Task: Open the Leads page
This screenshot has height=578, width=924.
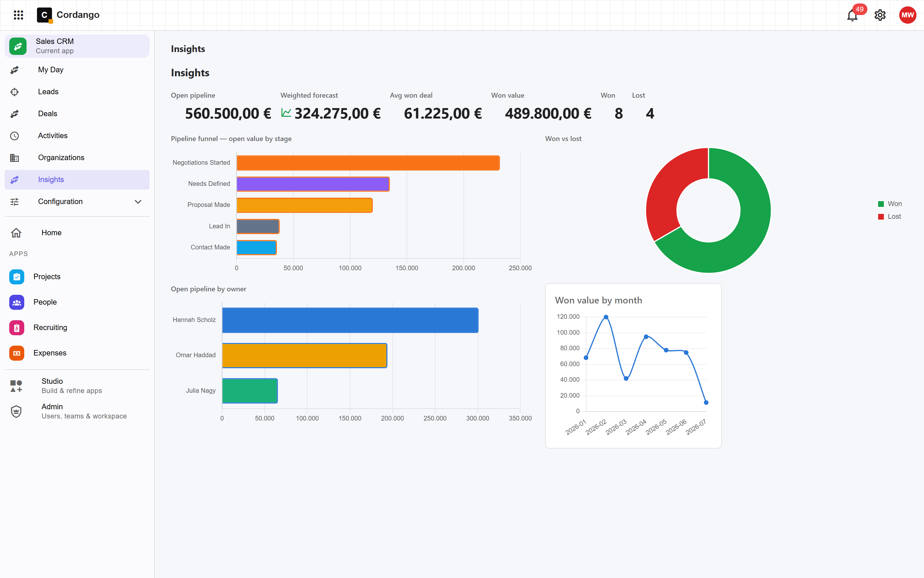Action: pyautogui.click(x=77, y=92)
